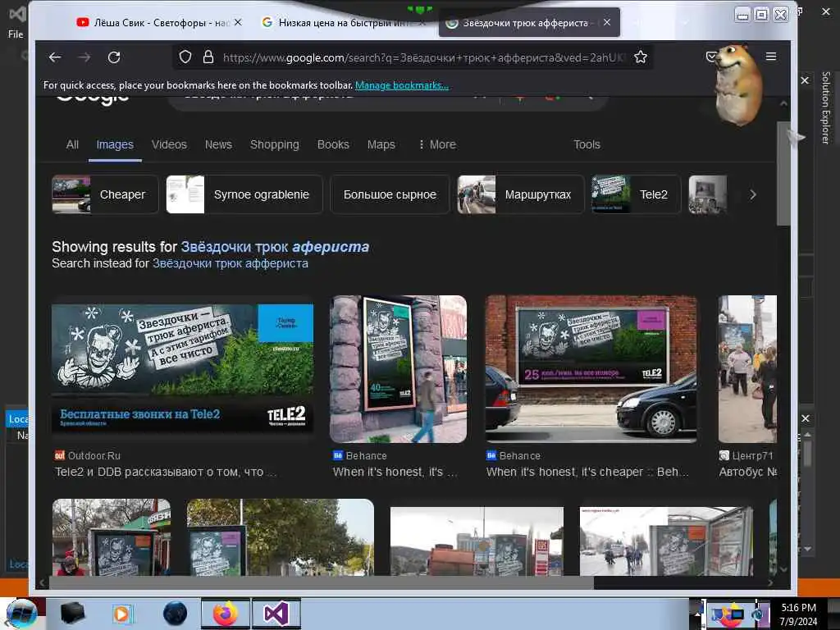Click the taskbar clock showing 5:16 PM

click(x=798, y=614)
